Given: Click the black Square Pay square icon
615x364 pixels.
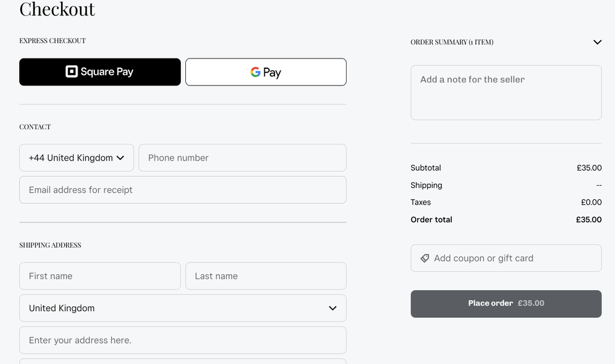Looking at the screenshot, I should (73, 72).
